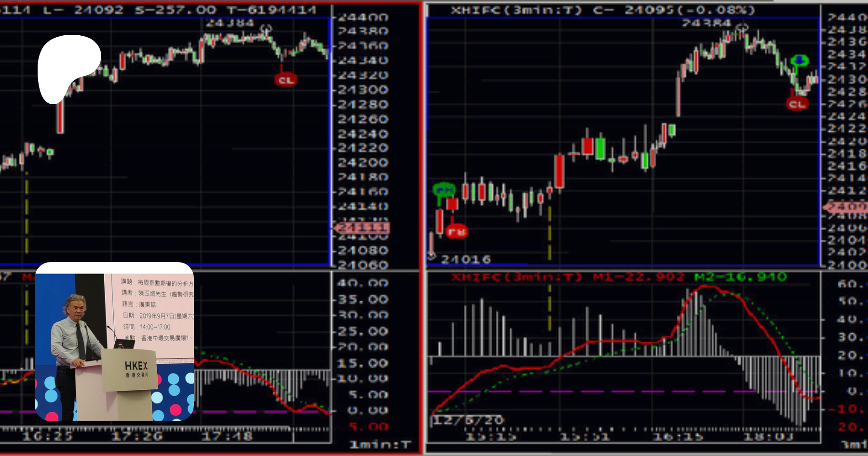Click the 12/6/20 date label
This screenshot has width=868, height=456.
[468, 420]
